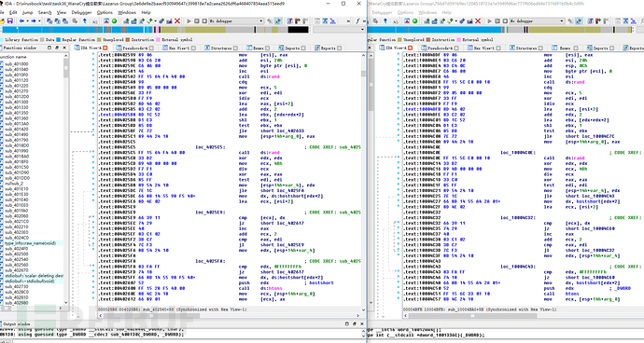Close the IDA View-A tab in left window
The width and height of the screenshot is (644, 343).
[105, 48]
